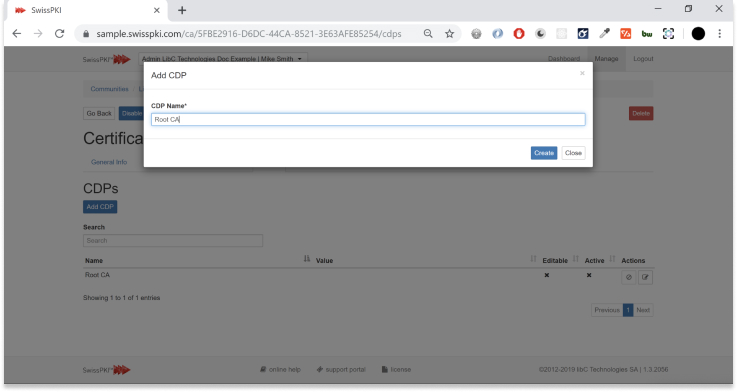
Task: Open the Bitwarden bw extension icon
Action: pyautogui.click(x=647, y=34)
